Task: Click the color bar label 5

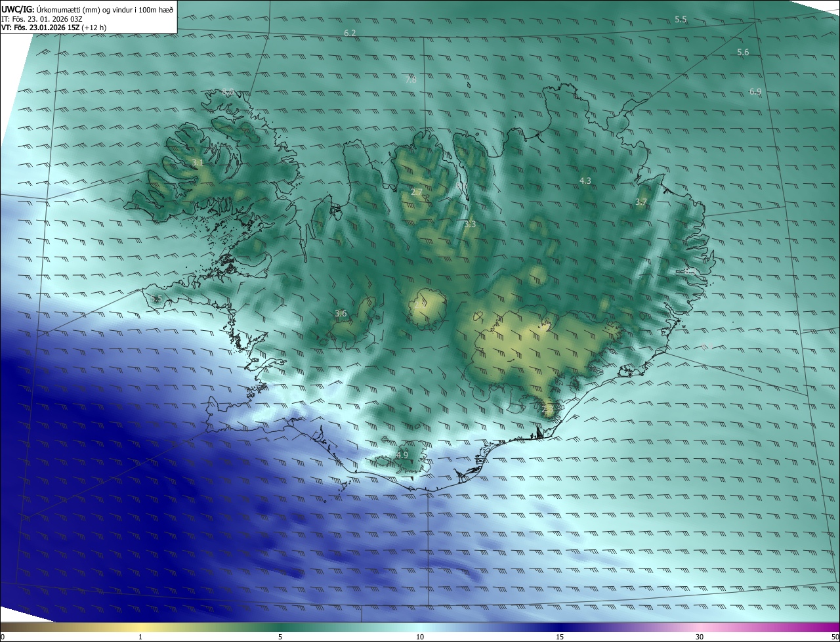Action: (x=280, y=637)
